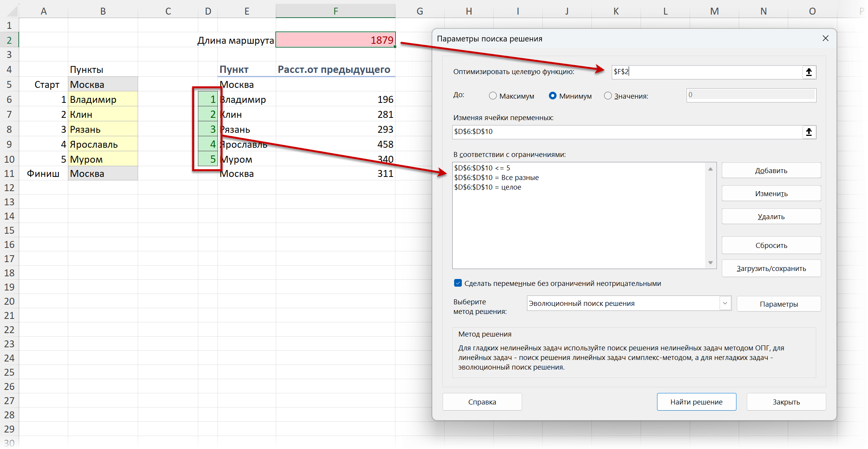The image size is (868, 449).
Task: Click collapse icon for variable cells field
Action: click(x=809, y=132)
